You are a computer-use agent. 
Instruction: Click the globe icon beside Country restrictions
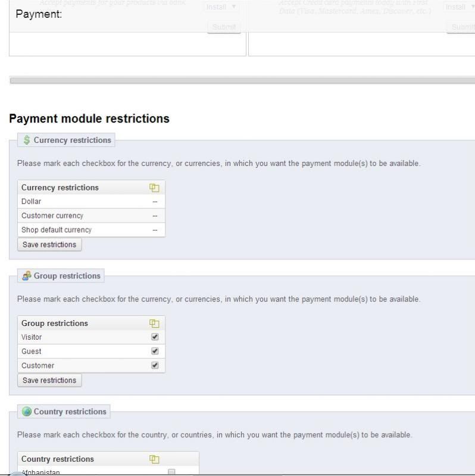(x=26, y=412)
